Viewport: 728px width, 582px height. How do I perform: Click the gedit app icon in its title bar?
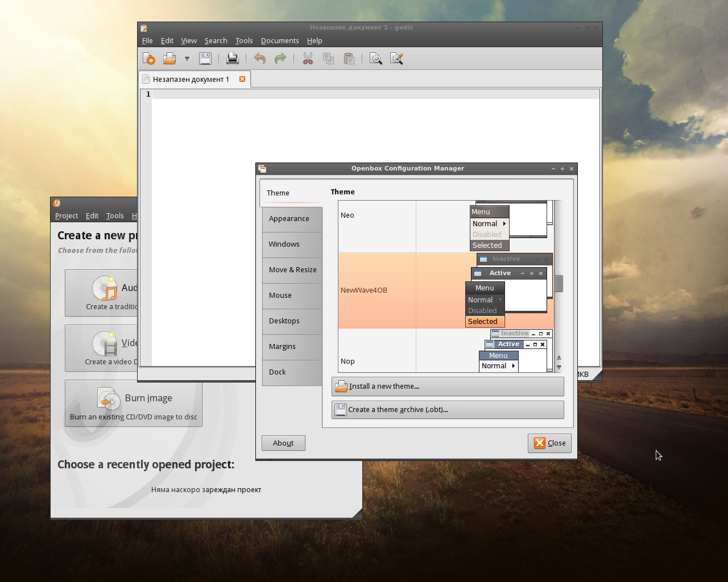point(144,27)
